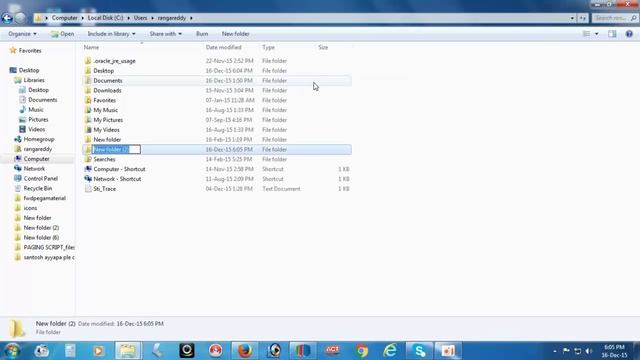Select the Searches folder icon
The height and width of the screenshot is (360, 640).
coord(88,159)
